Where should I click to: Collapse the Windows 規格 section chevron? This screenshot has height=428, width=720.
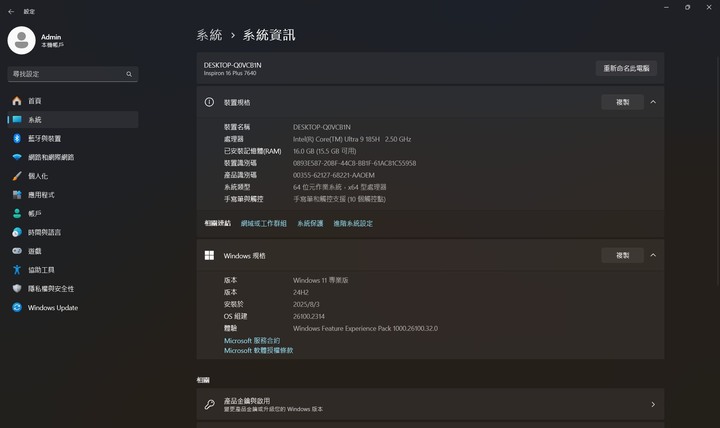(653, 255)
